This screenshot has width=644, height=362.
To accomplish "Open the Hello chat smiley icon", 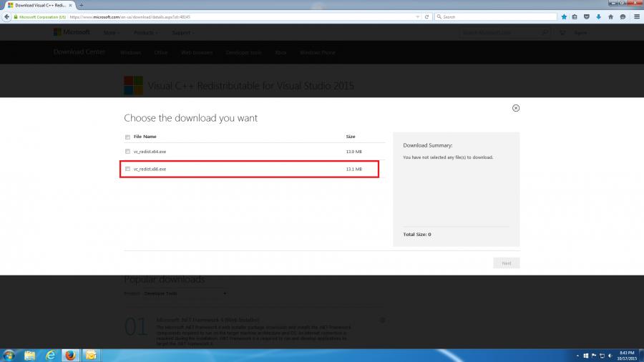I will 623,17.
